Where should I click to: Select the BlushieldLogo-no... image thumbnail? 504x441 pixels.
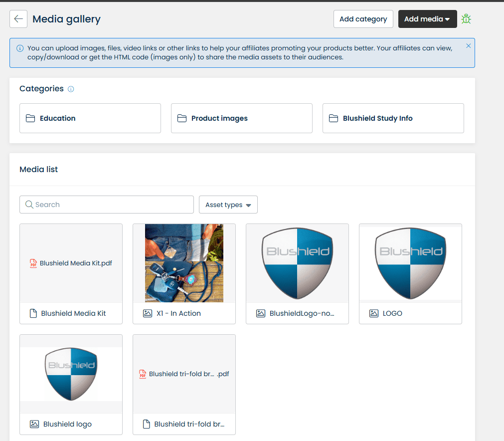(x=297, y=263)
